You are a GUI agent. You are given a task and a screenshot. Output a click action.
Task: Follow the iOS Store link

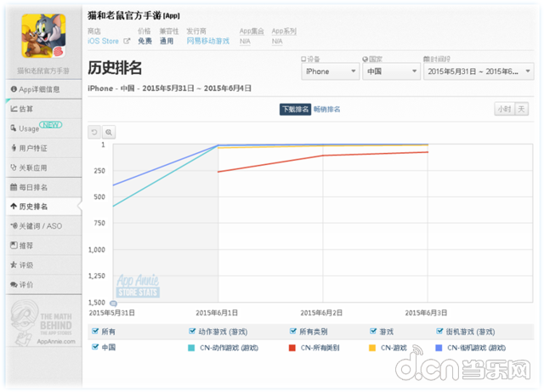[103, 41]
